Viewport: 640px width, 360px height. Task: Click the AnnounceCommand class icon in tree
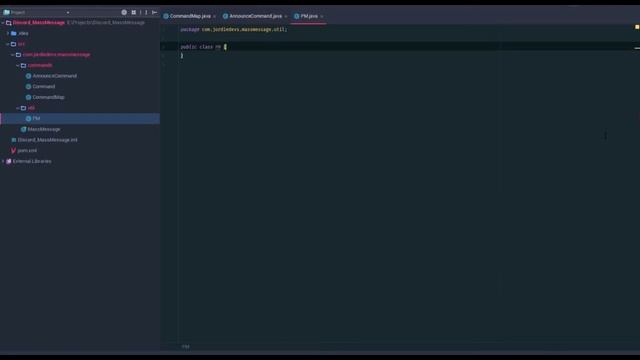[28, 76]
